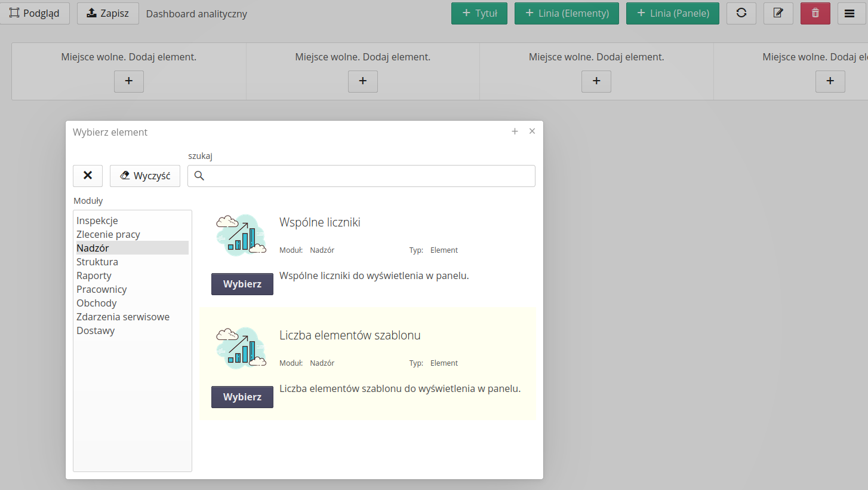Click the X button beside Wyczyść
The height and width of the screenshot is (490, 868).
88,176
